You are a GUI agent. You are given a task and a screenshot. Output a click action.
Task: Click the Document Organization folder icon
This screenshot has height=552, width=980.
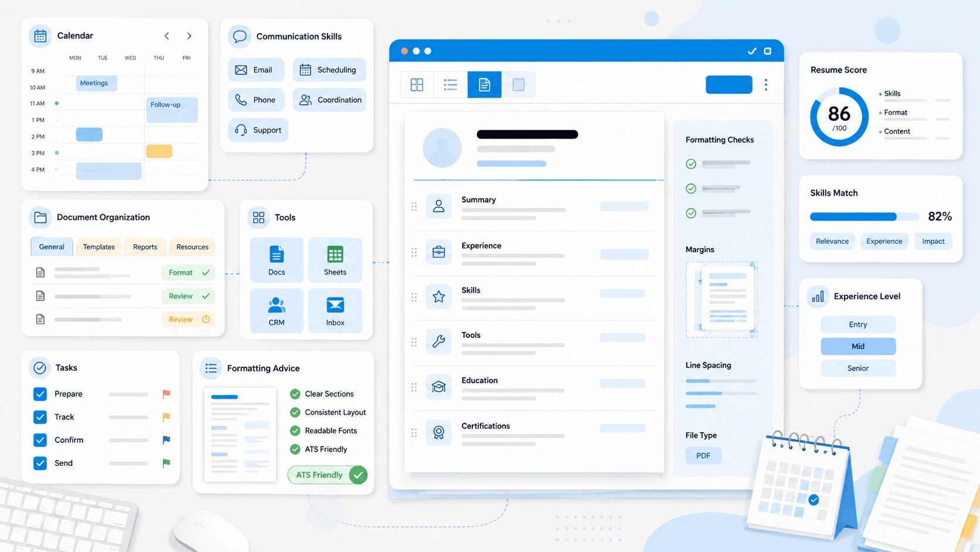(40, 217)
